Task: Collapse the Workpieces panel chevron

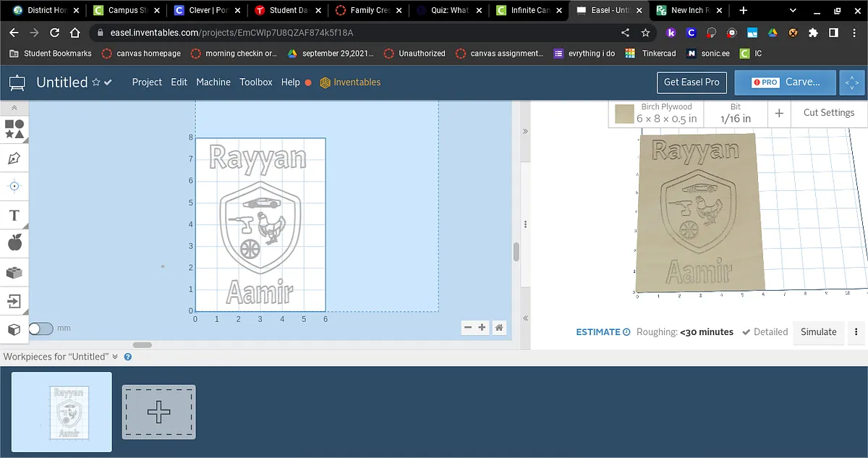Action: [114, 357]
